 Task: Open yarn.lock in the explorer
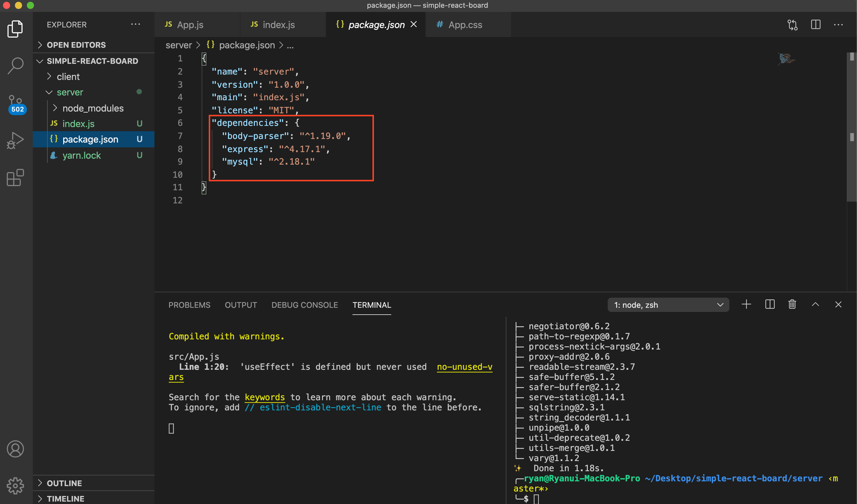82,155
